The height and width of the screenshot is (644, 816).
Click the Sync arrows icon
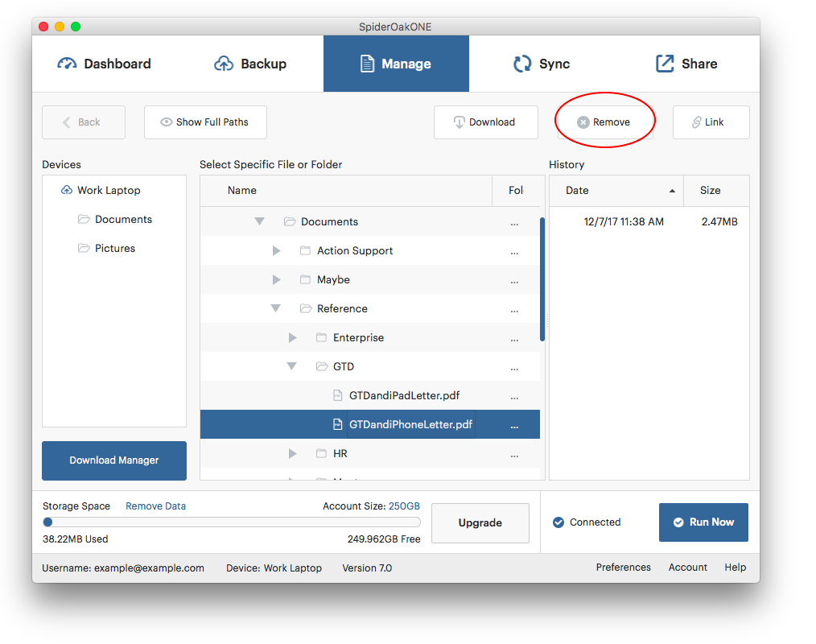[x=522, y=64]
